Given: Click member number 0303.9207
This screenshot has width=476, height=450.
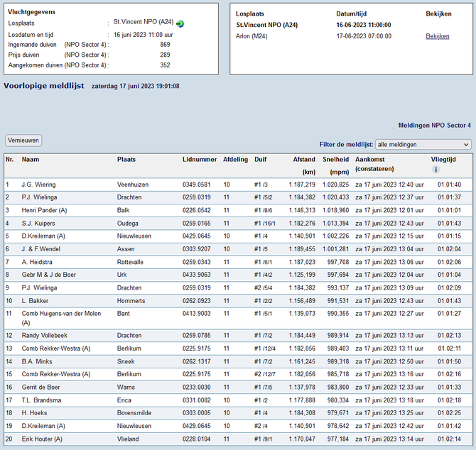Looking at the screenshot, I should 196,249.
